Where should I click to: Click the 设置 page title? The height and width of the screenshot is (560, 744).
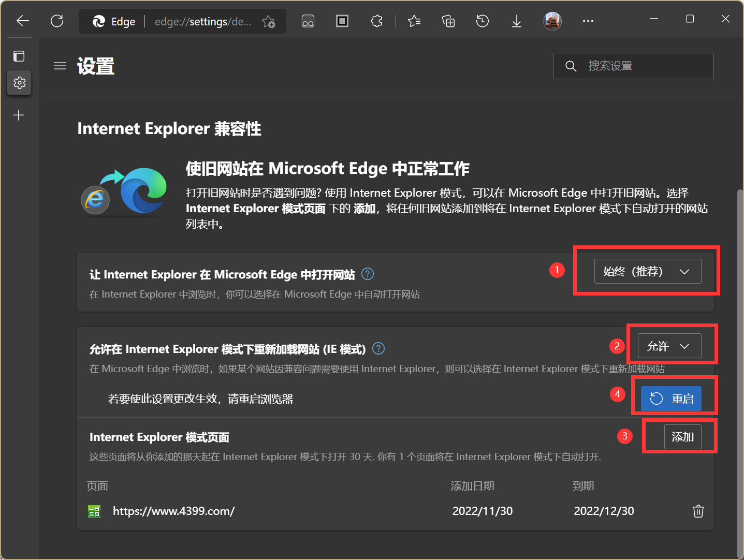96,66
